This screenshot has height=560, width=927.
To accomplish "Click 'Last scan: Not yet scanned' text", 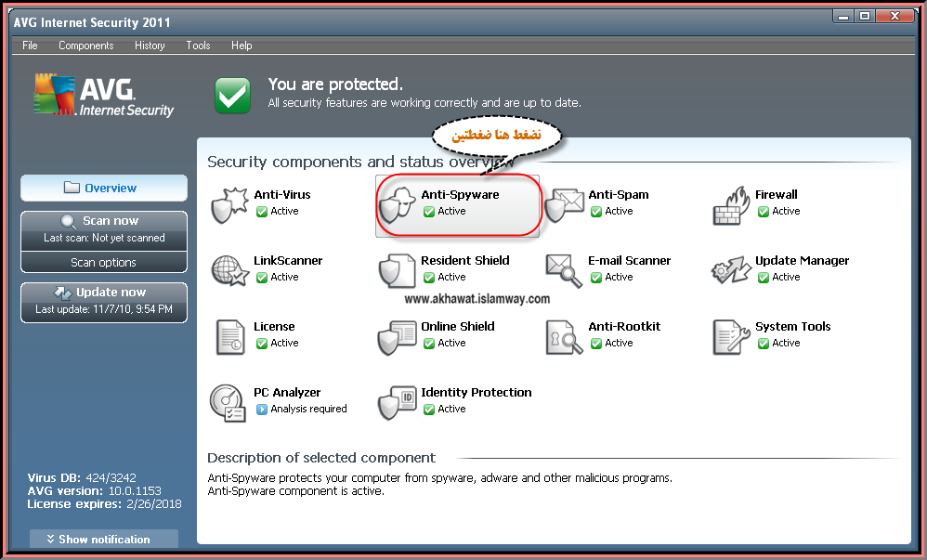I will point(104,238).
